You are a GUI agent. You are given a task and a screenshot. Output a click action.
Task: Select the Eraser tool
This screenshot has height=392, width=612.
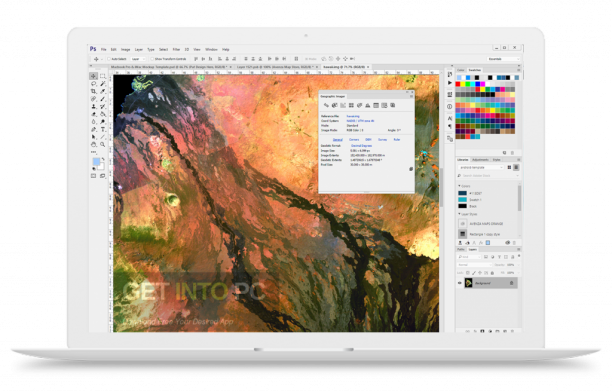click(x=93, y=114)
